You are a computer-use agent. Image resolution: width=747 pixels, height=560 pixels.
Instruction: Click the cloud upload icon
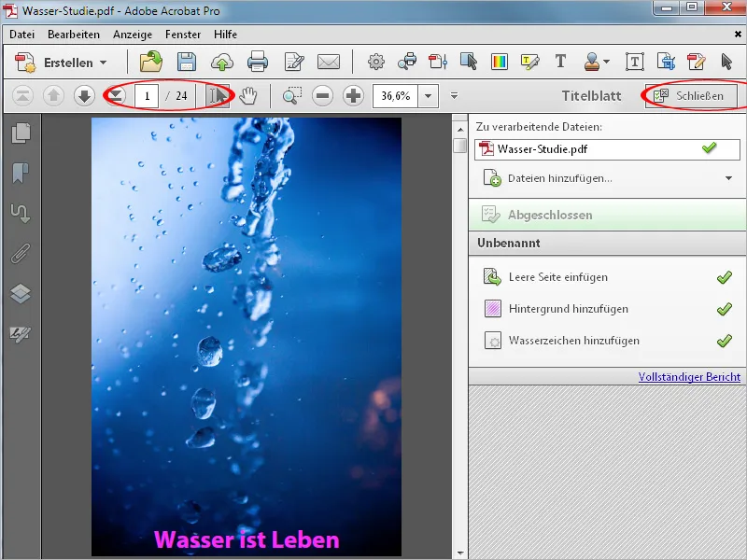pyautogui.click(x=222, y=63)
